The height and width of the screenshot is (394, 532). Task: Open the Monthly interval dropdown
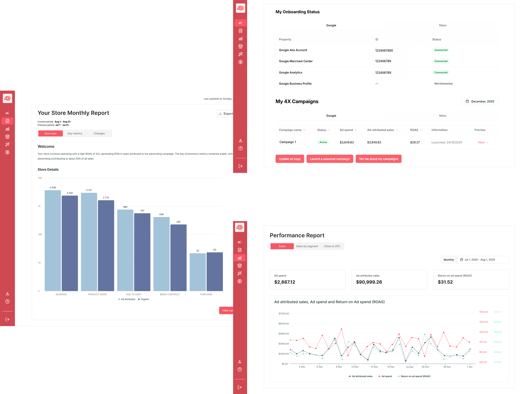[449, 260]
